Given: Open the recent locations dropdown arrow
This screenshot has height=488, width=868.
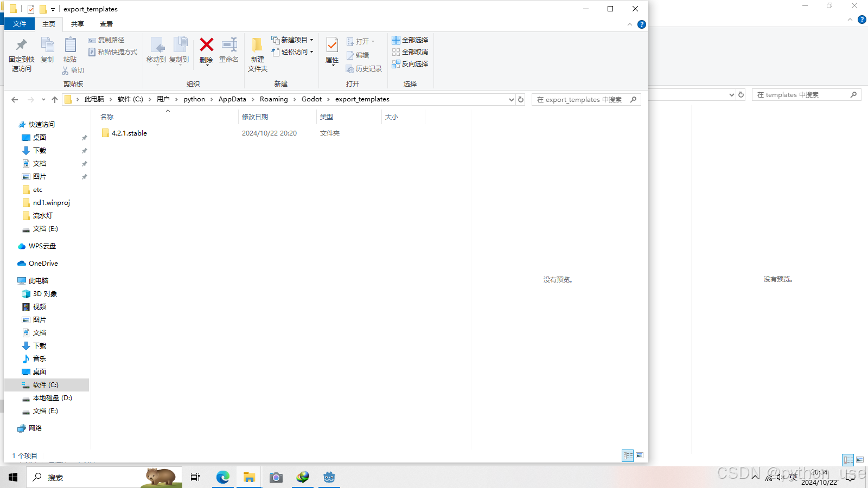Looking at the screenshot, I should [43, 100].
